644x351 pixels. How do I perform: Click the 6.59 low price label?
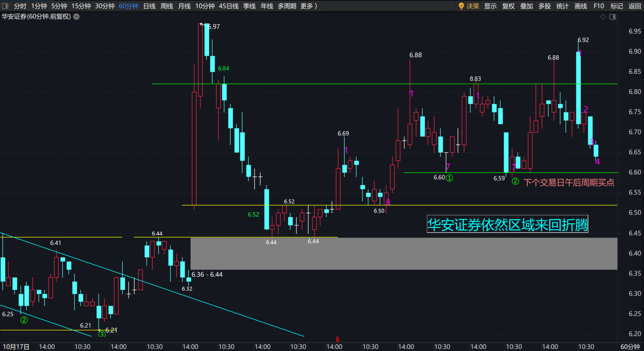[x=499, y=178]
